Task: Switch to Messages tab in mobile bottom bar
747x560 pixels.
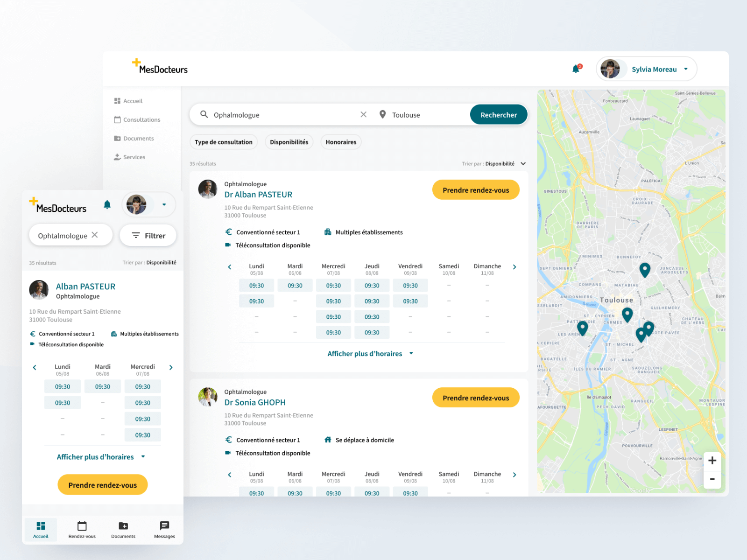Action: coord(164,530)
